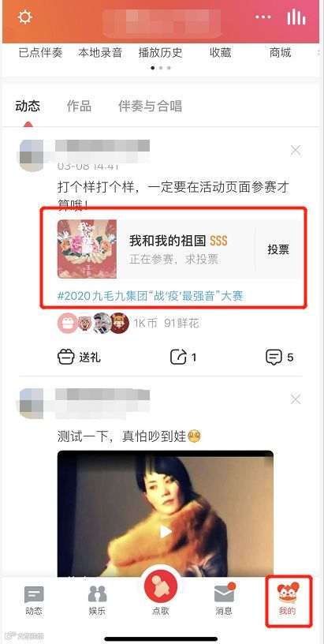Switch to the 伴奏与合唱 tab
This screenshot has height=644, width=324.
[150, 107]
